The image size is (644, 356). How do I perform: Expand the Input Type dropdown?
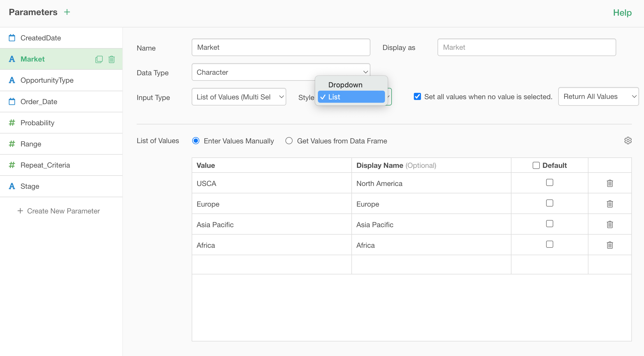coord(239,97)
